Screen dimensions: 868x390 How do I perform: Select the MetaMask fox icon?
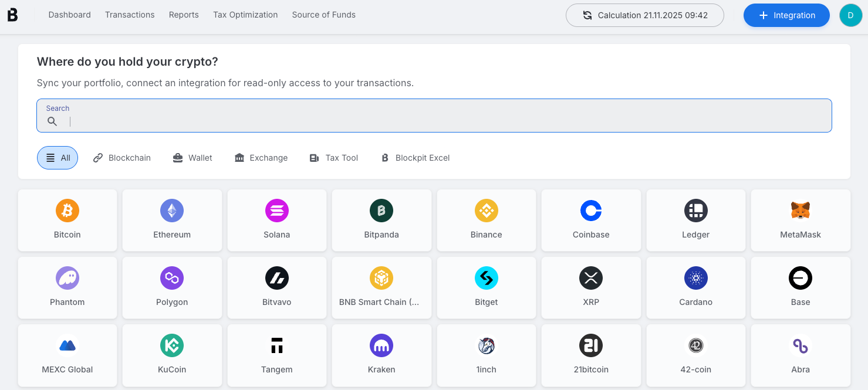click(801, 211)
